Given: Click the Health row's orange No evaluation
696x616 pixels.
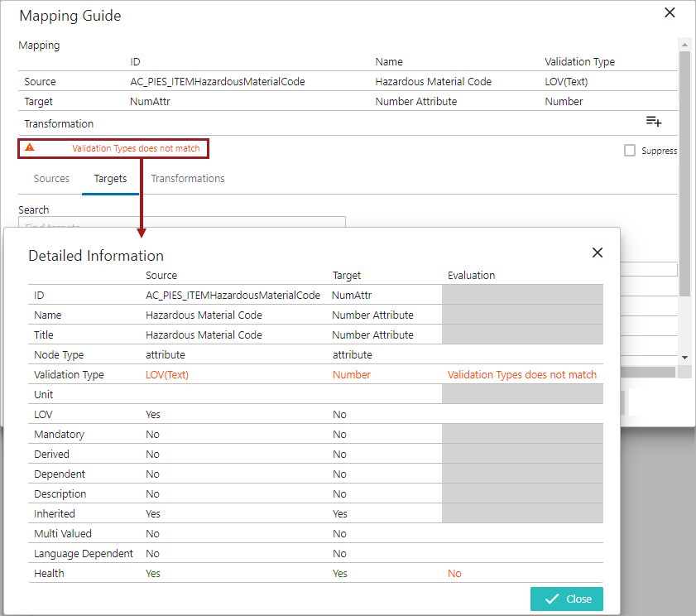Looking at the screenshot, I should pyautogui.click(x=454, y=573).
